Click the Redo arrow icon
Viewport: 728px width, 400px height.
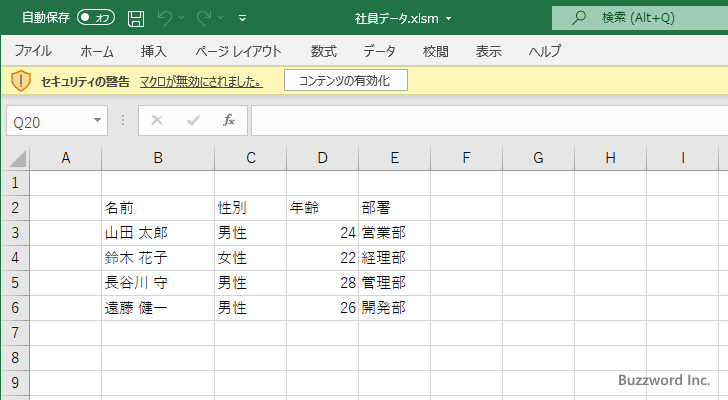pyautogui.click(x=204, y=18)
